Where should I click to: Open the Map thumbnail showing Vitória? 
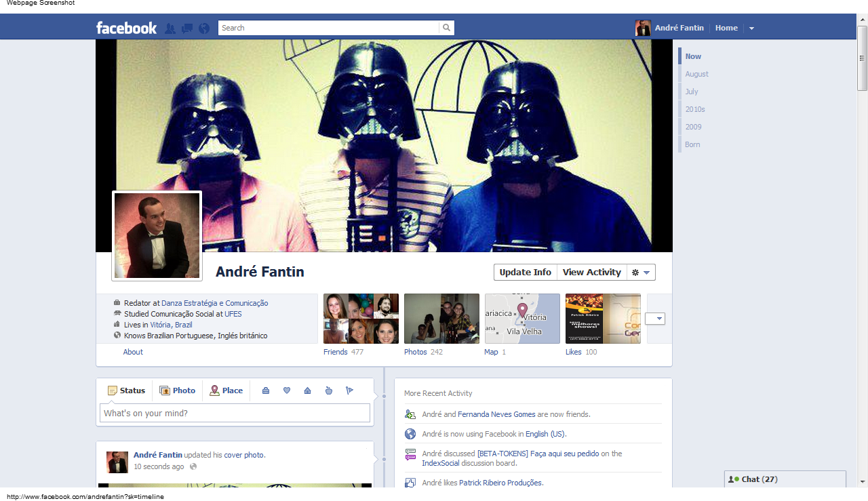click(522, 319)
